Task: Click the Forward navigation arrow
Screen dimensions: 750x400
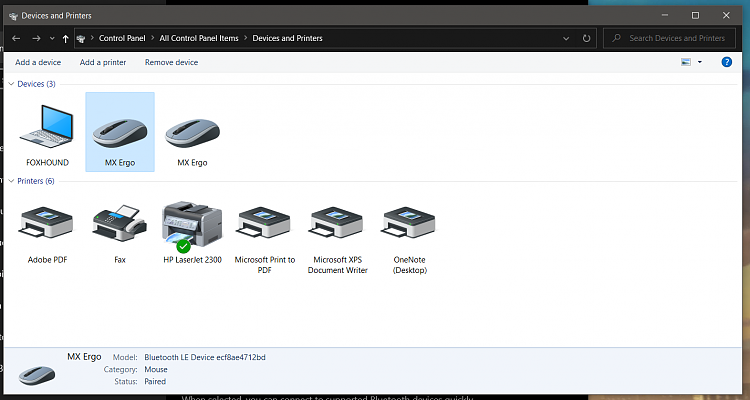Action: (36, 38)
